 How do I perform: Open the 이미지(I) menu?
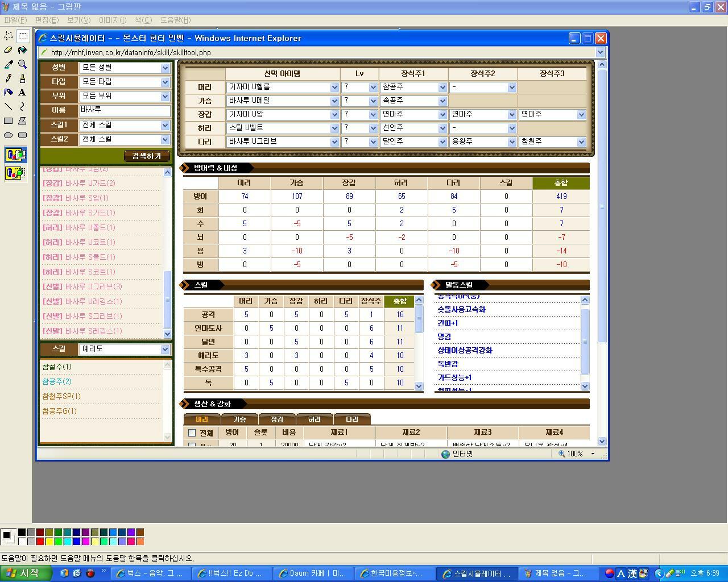pos(112,20)
